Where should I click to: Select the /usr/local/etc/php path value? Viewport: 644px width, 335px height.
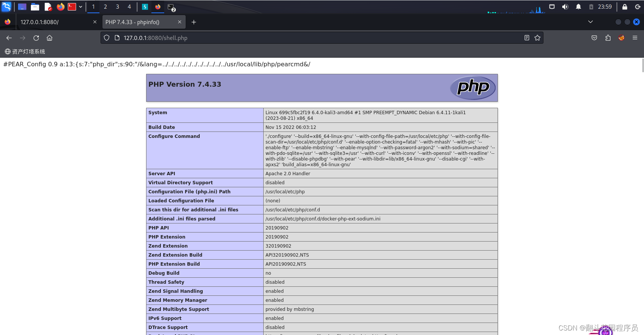(285, 192)
